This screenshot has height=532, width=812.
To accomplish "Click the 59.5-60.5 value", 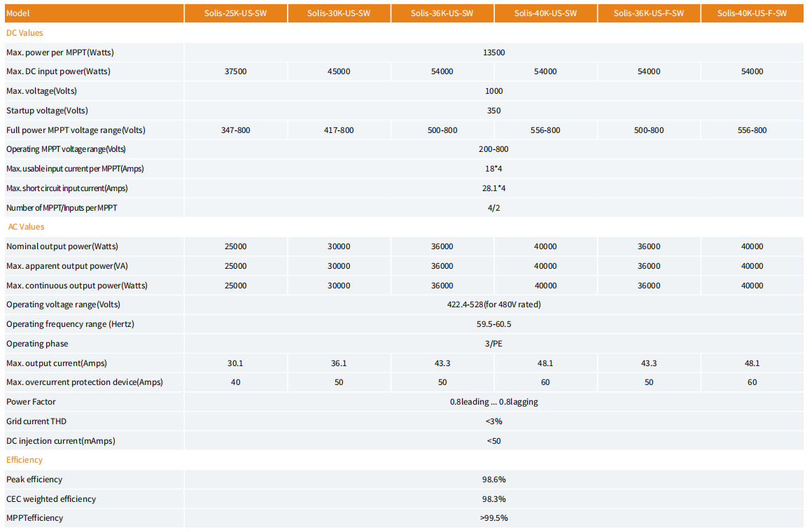I will (493, 324).
